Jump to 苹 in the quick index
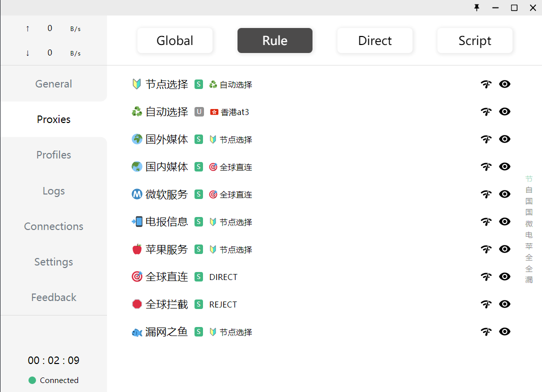Viewport: 542px width, 392px height. click(x=529, y=246)
